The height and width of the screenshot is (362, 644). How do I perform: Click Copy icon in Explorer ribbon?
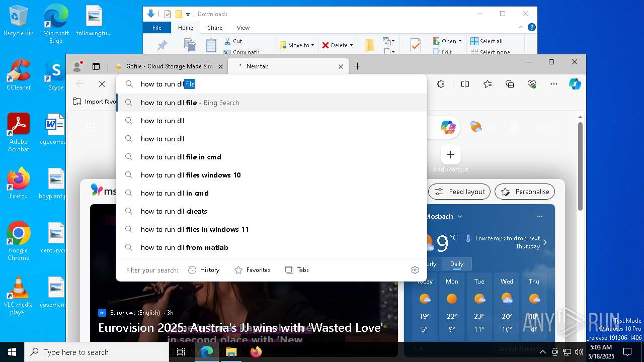190,45
